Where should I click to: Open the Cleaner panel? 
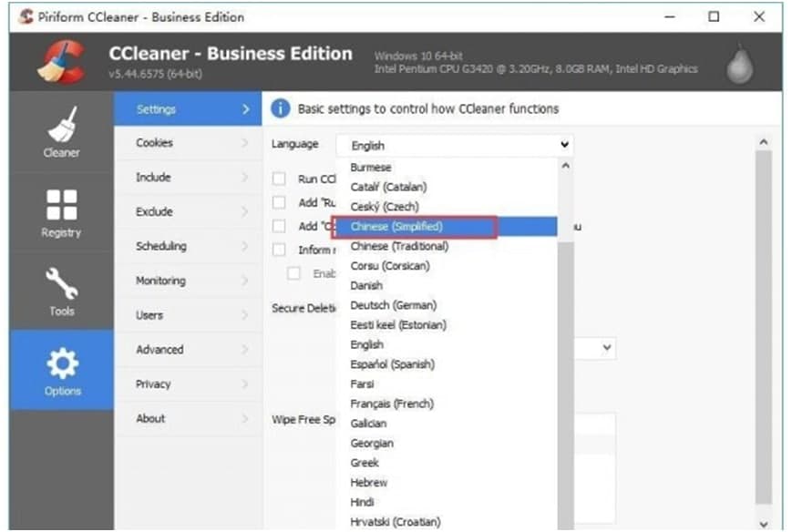[60, 131]
